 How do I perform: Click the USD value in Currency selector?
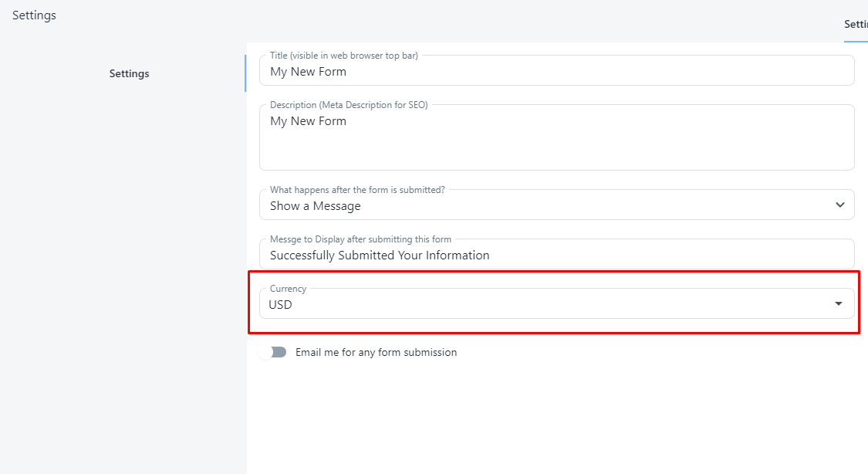tap(281, 304)
